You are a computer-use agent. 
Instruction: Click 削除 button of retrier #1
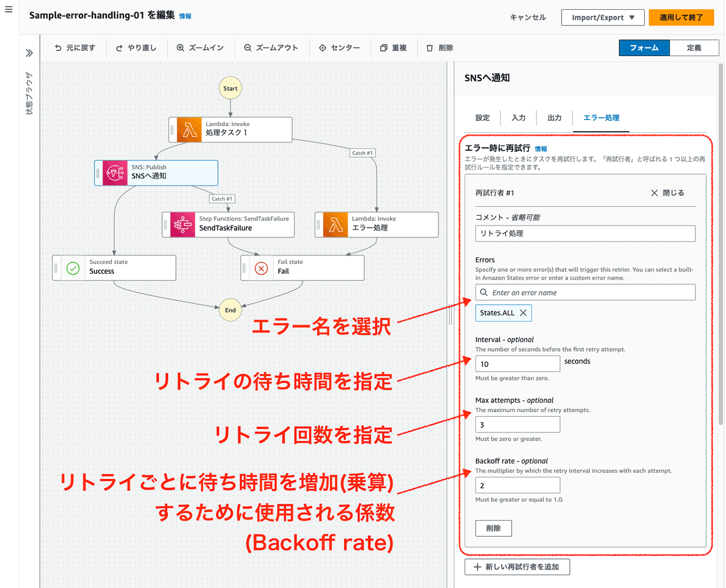493,528
